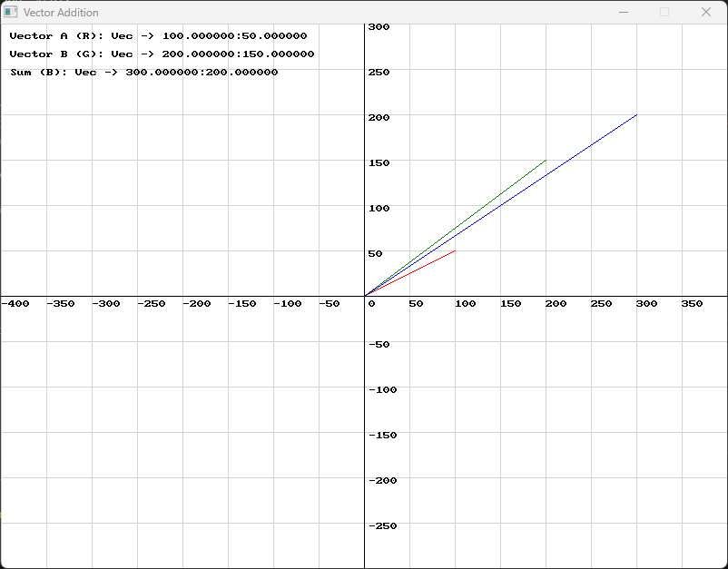Screen dimensions: 728x569
Task: Click the '-250' label on the y-axis
Action: [385, 525]
